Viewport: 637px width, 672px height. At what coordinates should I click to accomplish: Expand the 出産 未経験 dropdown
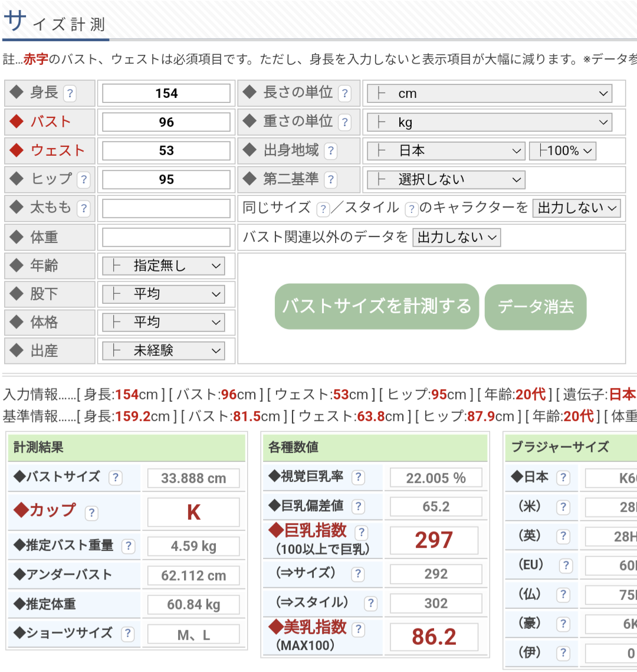[163, 351]
